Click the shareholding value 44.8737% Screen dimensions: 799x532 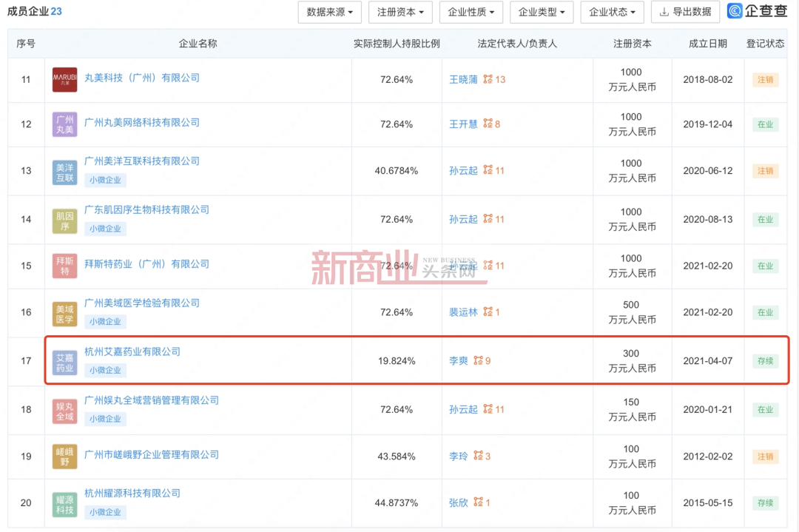click(397, 502)
